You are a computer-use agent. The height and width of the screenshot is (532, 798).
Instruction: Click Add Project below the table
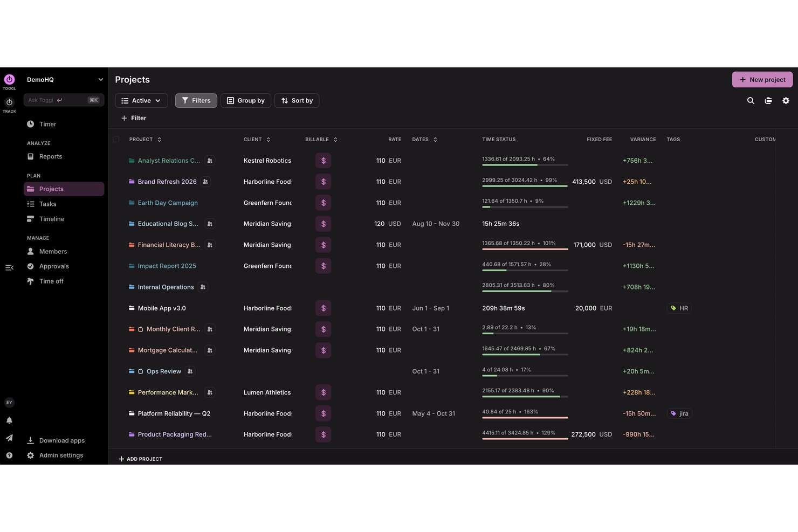point(140,459)
